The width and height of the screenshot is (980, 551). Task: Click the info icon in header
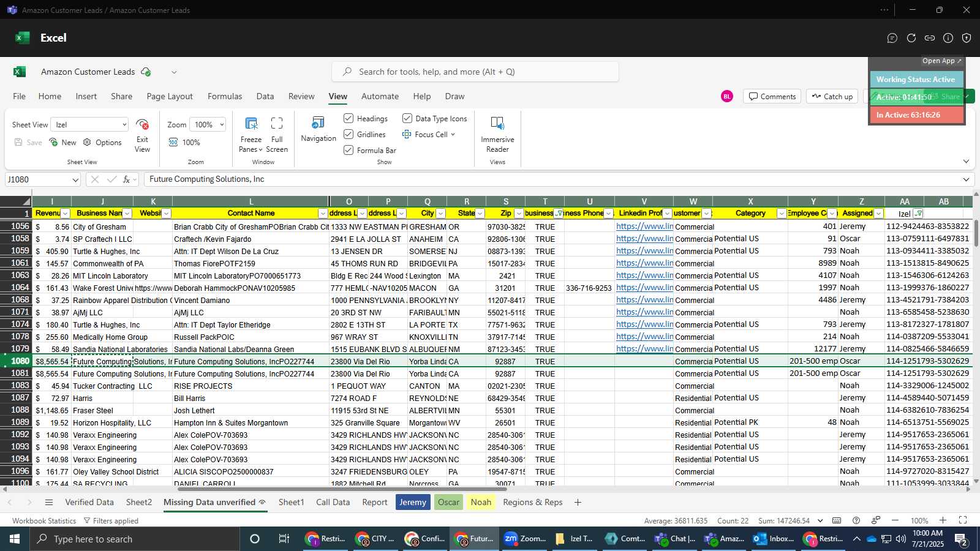coord(948,38)
